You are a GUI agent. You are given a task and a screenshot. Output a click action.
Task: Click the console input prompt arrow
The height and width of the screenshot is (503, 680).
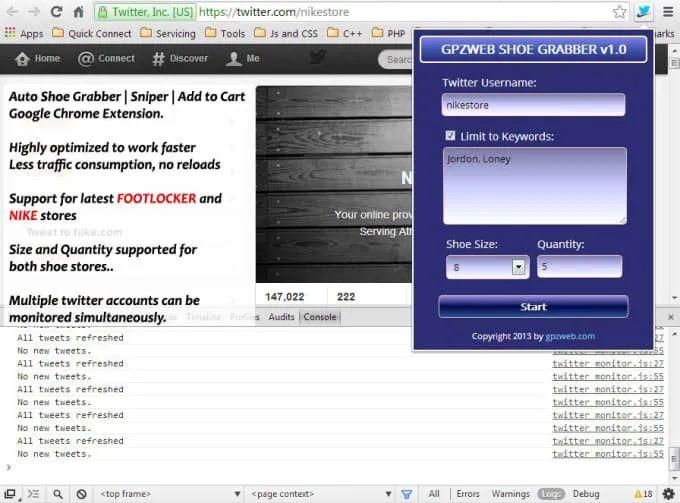coord(8,467)
